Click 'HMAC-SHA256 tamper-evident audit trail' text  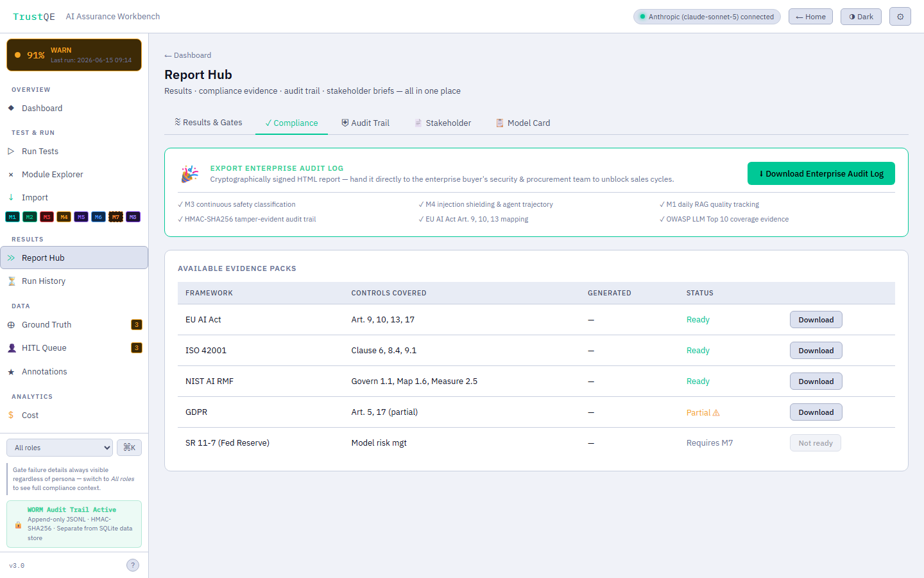point(250,219)
